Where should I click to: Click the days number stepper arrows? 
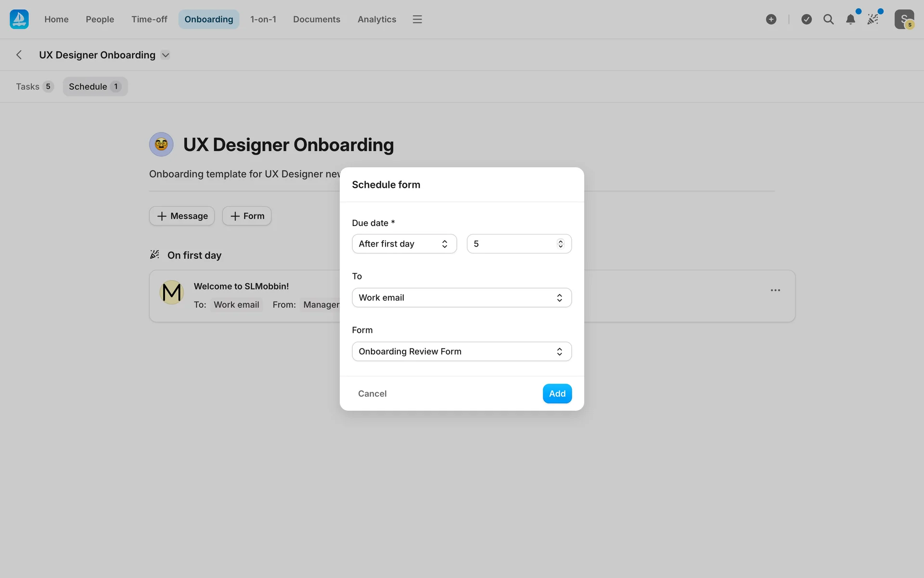click(560, 244)
